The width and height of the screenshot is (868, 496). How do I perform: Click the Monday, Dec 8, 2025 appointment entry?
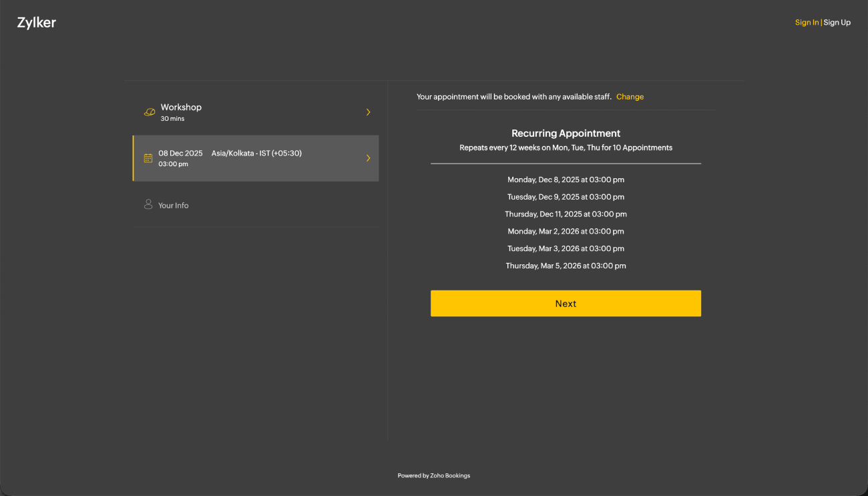coord(566,180)
